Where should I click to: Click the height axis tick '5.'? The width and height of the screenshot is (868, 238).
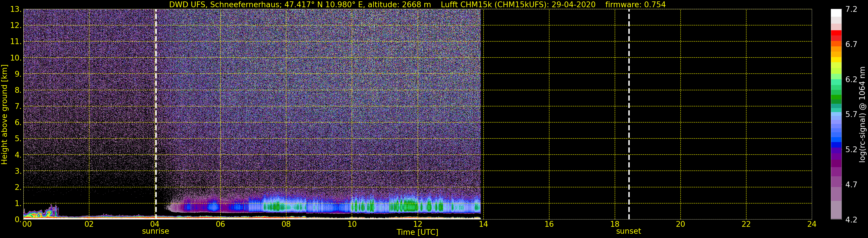[x=18, y=139]
